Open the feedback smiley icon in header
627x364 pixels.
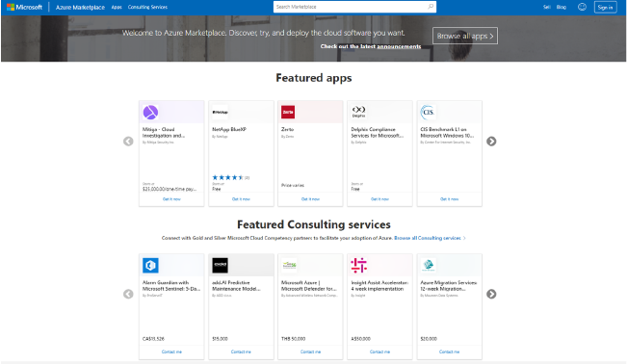click(x=582, y=7)
